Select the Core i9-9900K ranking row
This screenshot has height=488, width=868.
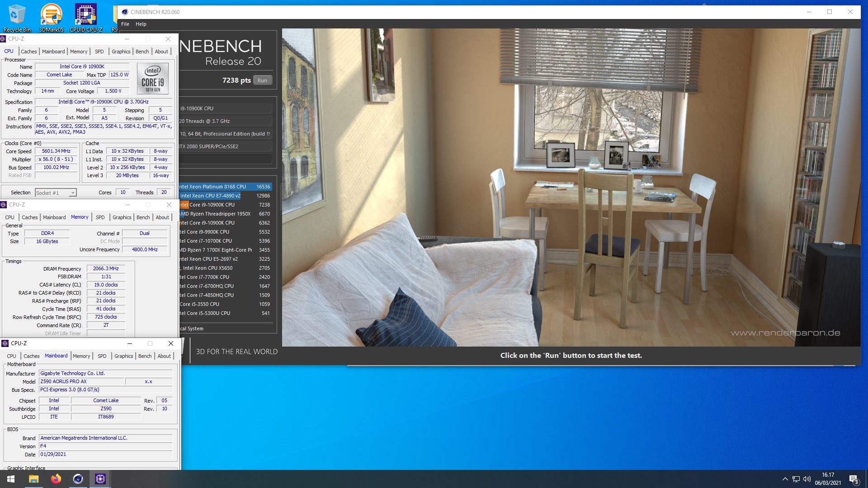pos(226,232)
